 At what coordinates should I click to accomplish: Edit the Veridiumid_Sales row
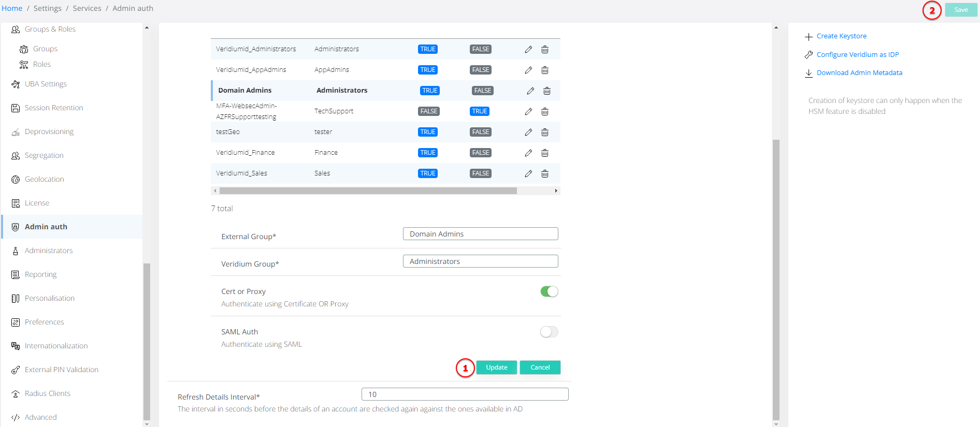(528, 173)
